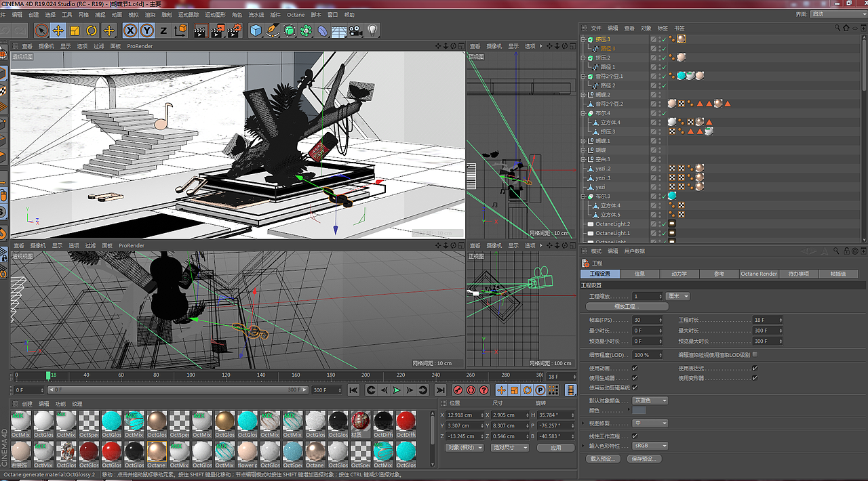Screen dimensions: 868x481
Task: Click the 缩放工程... button
Action: pos(627,307)
